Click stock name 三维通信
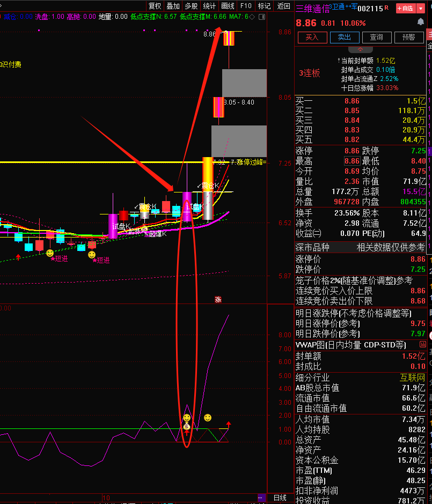 (313, 9)
